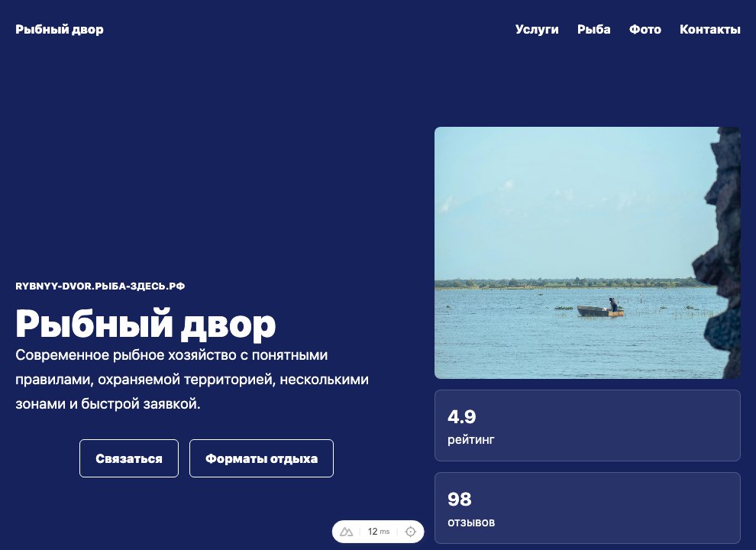The width and height of the screenshot is (756, 550).
Task: Go to the Рыба menu item
Action: click(x=594, y=30)
